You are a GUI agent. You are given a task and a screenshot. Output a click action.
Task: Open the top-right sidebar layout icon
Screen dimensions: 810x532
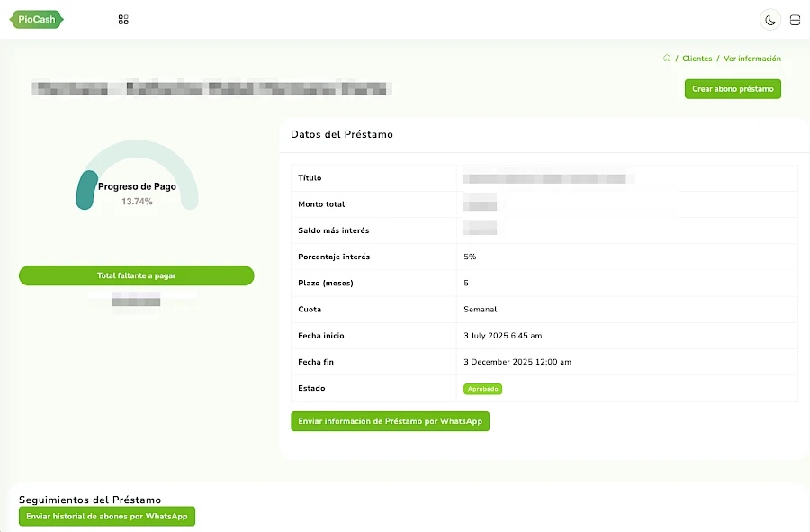(x=795, y=20)
